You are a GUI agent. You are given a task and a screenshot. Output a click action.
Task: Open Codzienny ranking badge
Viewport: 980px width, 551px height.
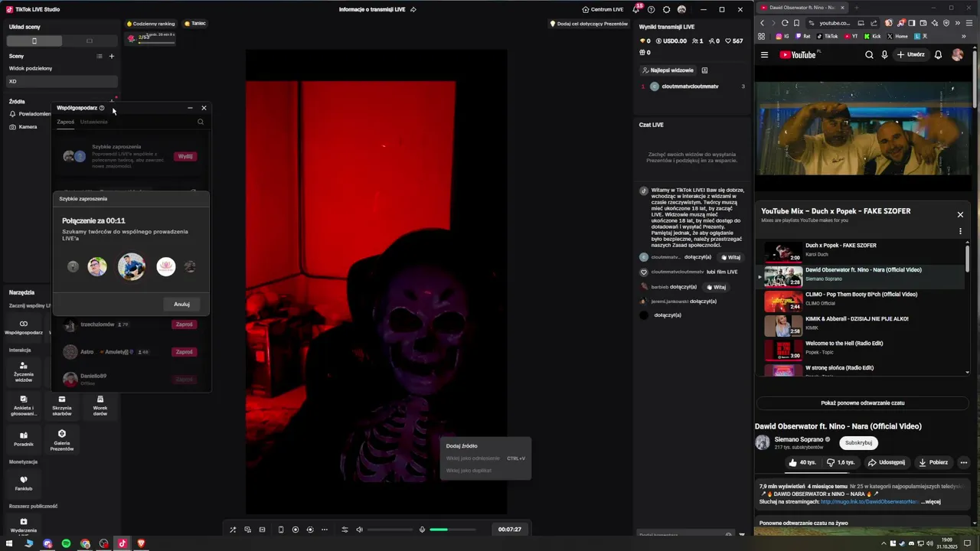point(151,24)
